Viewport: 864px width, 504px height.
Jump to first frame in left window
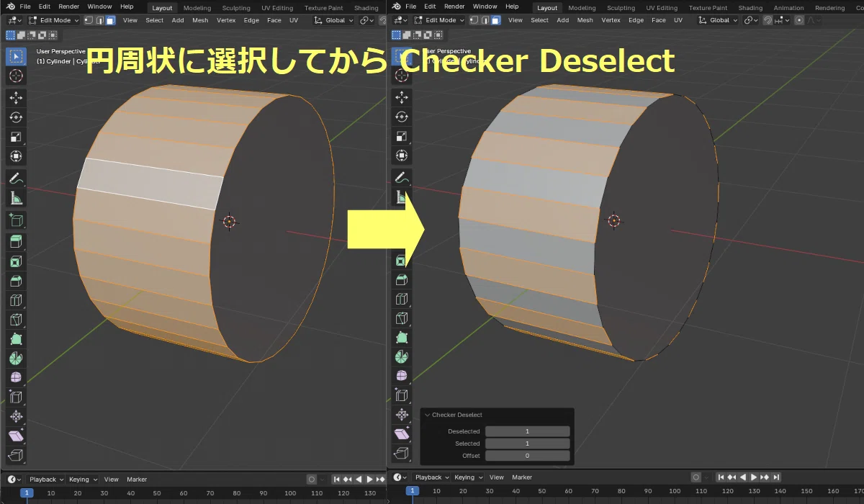(x=336, y=480)
